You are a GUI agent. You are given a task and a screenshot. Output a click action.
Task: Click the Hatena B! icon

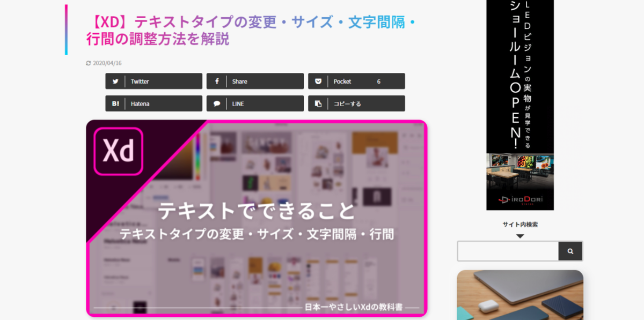tap(115, 103)
